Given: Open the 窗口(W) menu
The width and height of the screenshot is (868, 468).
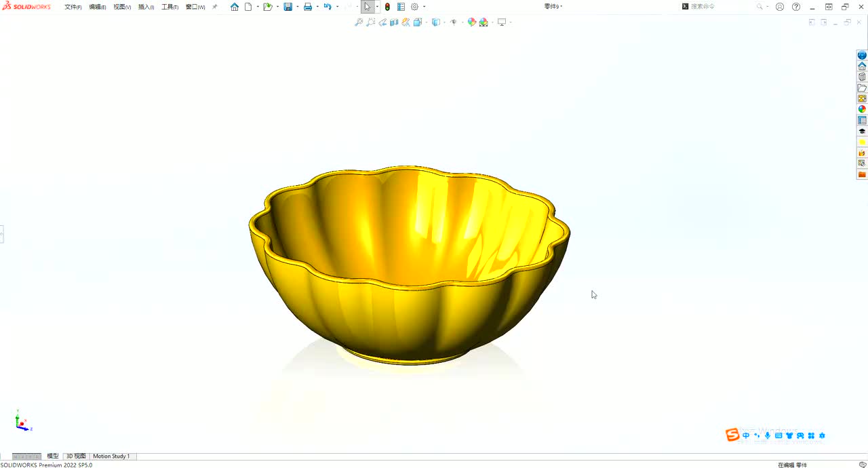Looking at the screenshot, I should pos(195,7).
